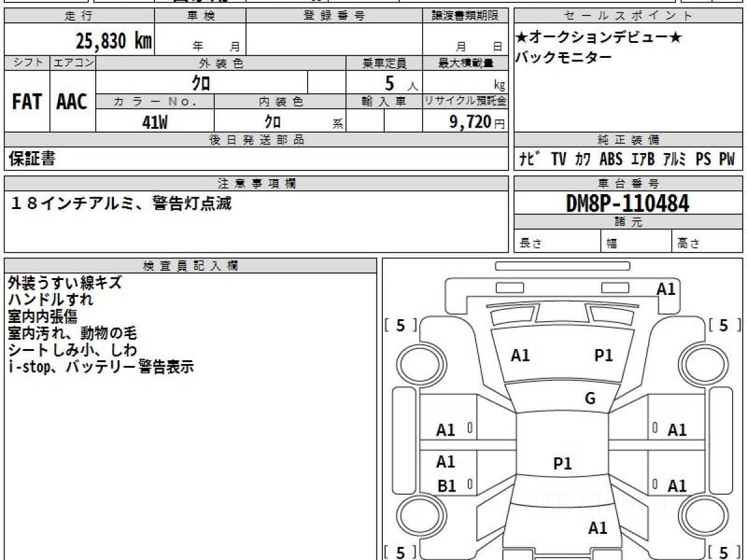Select the シートしみ小、しわ note
The height and width of the screenshot is (560, 747).
[x=72, y=350]
